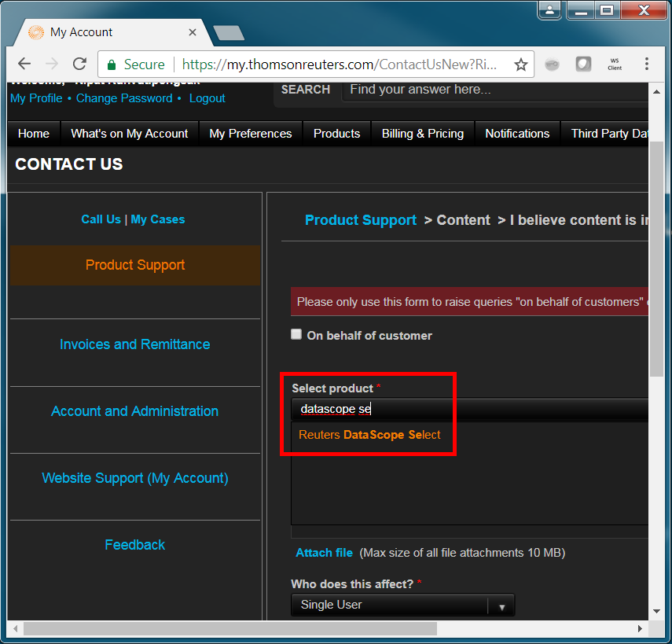This screenshot has height=644, width=672.
Task: Open Account and Administration section
Action: (x=135, y=411)
